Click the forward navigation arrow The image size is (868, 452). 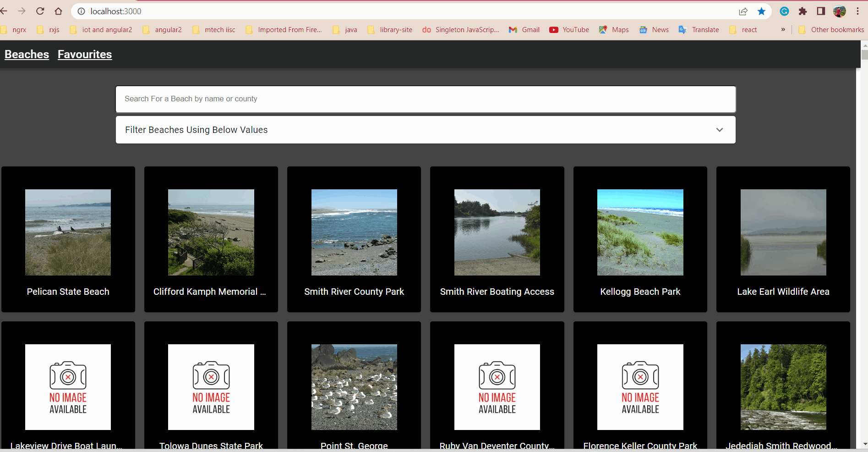coord(22,11)
